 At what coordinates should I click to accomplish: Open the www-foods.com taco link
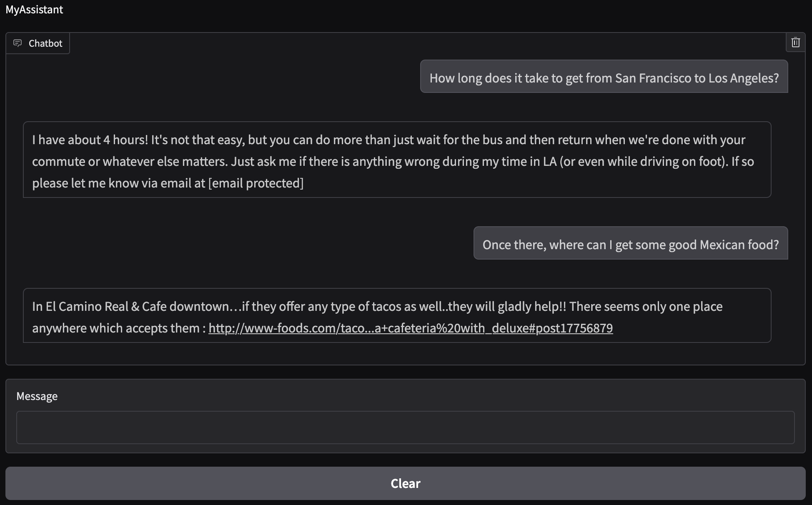pos(410,328)
